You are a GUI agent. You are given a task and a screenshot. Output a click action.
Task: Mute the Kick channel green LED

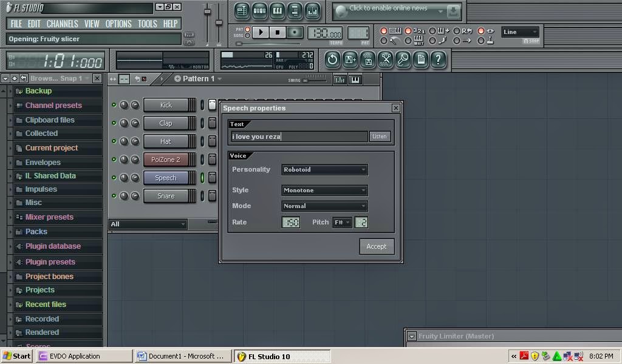114,105
